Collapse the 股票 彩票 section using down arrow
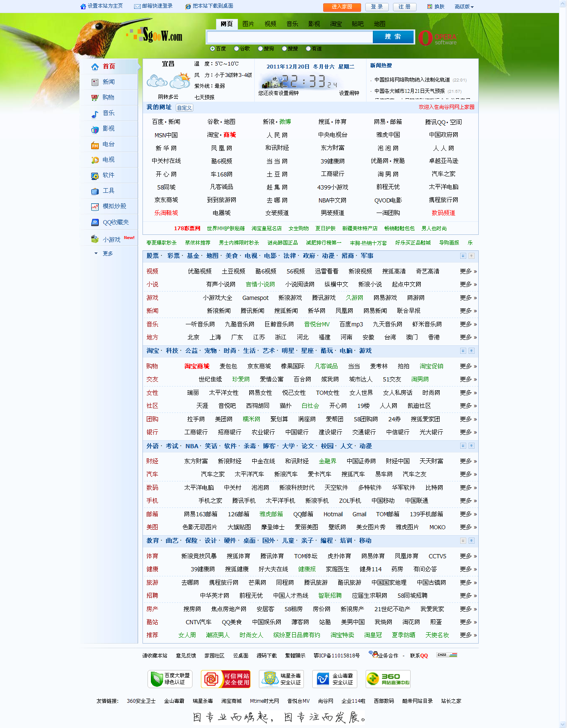The image size is (567, 728). 463,256
